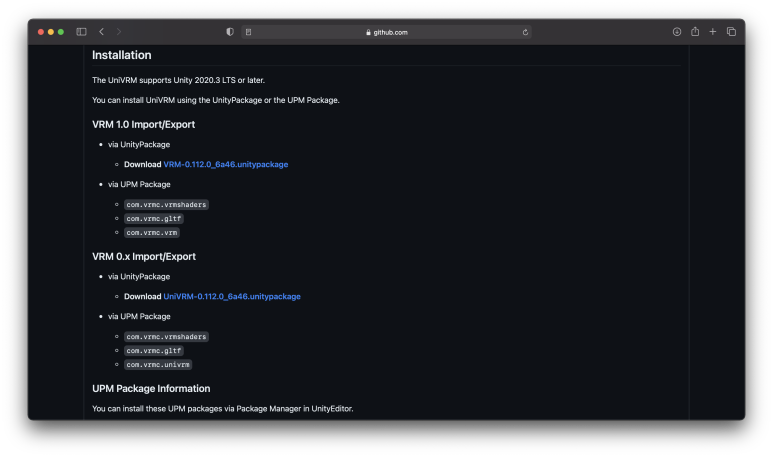
Task: Click the VRM 0.x Import/Export heading
Action: pos(144,257)
